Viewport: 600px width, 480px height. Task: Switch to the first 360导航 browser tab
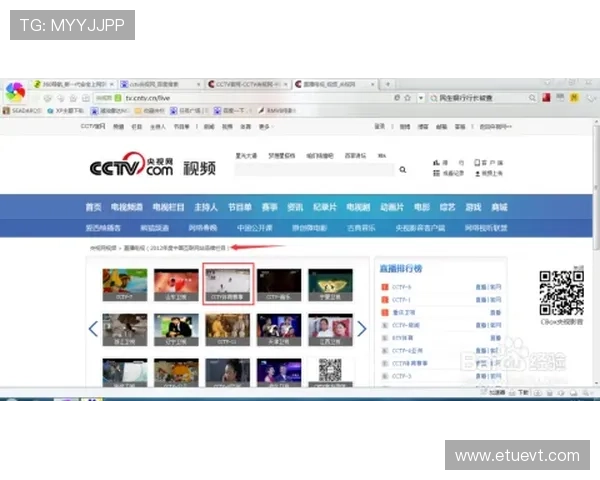tap(74, 84)
